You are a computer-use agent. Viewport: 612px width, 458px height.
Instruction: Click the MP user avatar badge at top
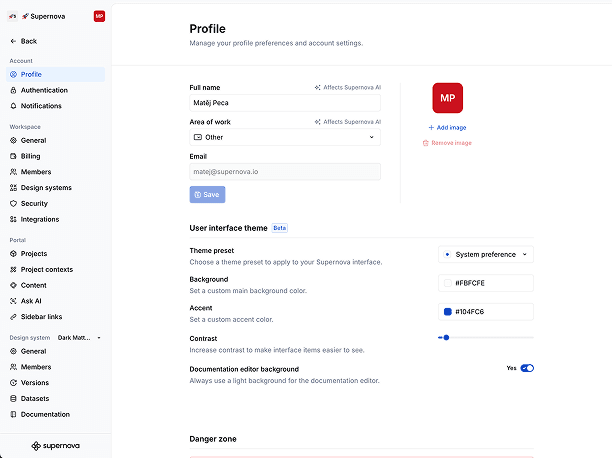pos(99,16)
